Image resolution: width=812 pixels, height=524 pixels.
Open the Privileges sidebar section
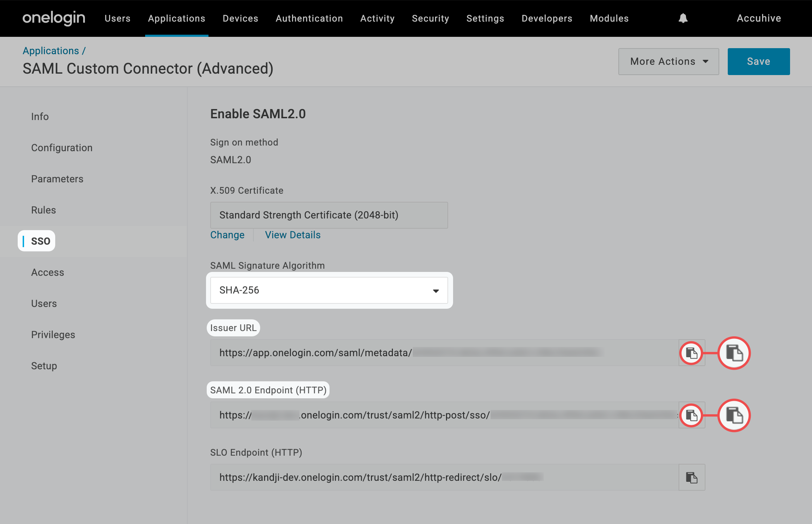coord(53,335)
